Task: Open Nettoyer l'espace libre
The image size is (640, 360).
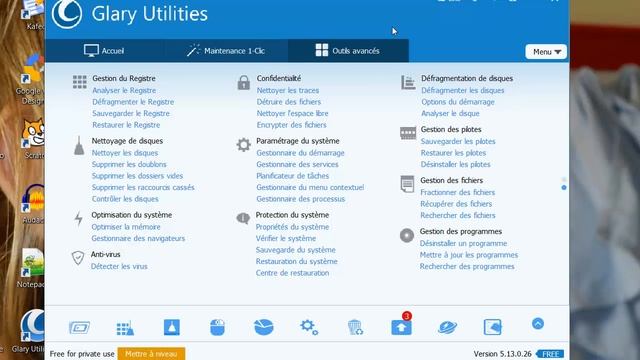Action: (292, 113)
